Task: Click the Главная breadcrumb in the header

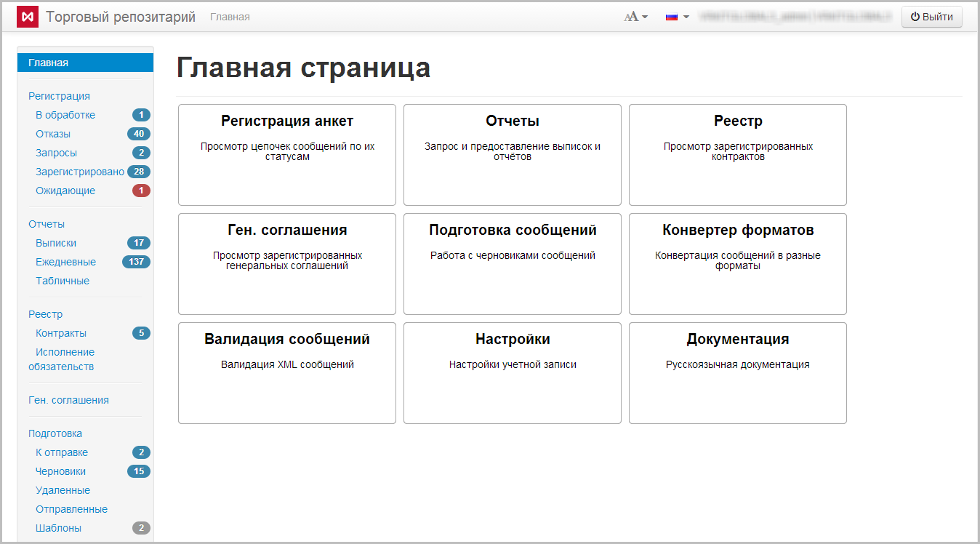Action: pyautogui.click(x=230, y=17)
